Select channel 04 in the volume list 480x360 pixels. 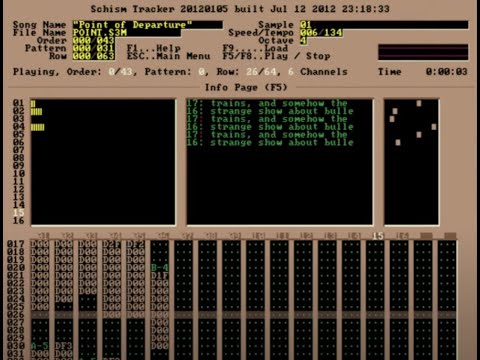tap(19, 127)
